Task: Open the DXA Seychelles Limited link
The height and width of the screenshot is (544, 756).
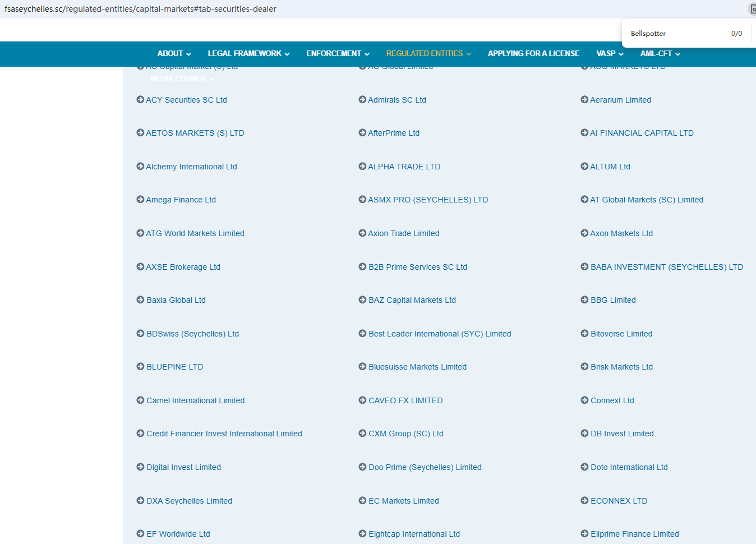Action: [189, 501]
